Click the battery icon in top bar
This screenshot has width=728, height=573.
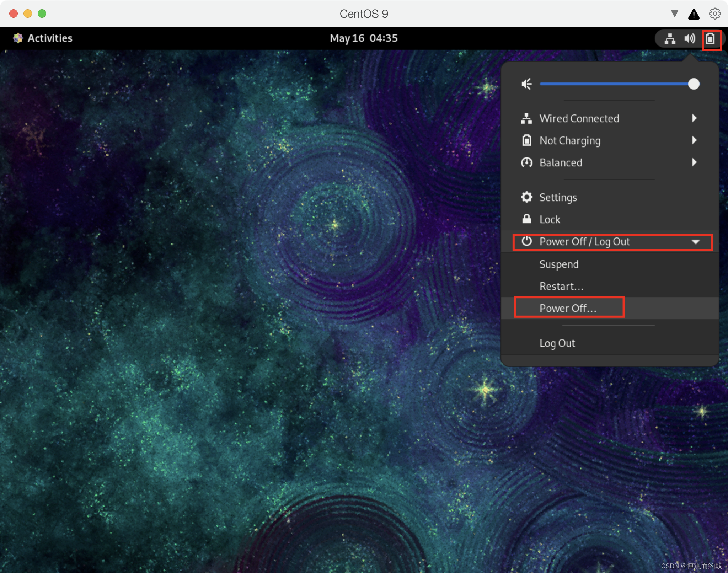pos(710,38)
